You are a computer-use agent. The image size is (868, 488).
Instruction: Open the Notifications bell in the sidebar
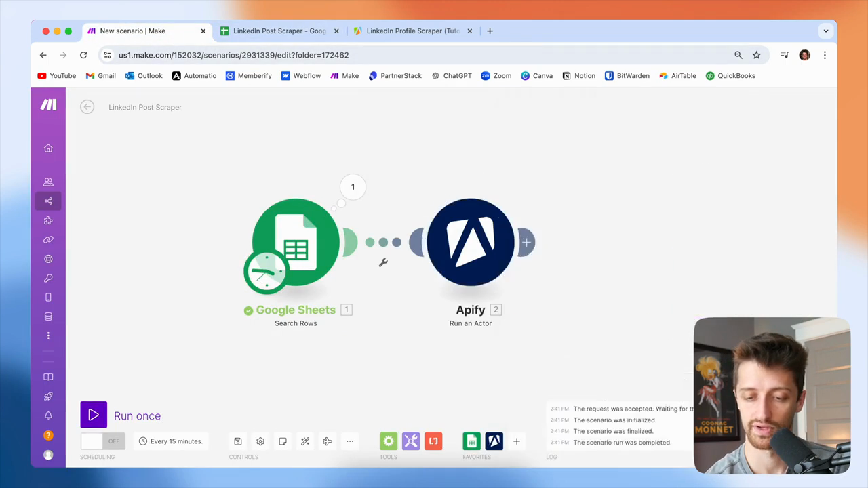pos(48,415)
